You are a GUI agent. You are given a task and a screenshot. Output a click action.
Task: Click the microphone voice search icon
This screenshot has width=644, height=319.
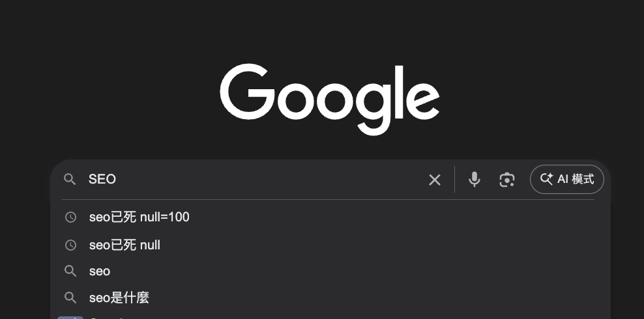pos(475,180)
